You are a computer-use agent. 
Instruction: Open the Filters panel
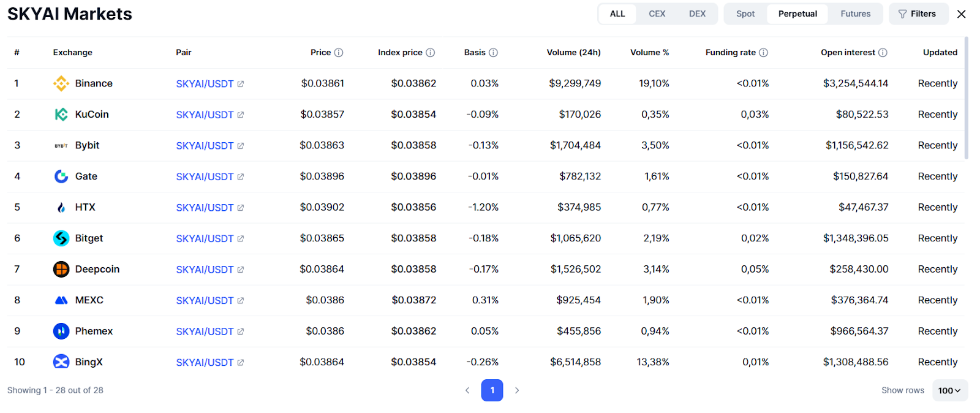click(918, 14)
